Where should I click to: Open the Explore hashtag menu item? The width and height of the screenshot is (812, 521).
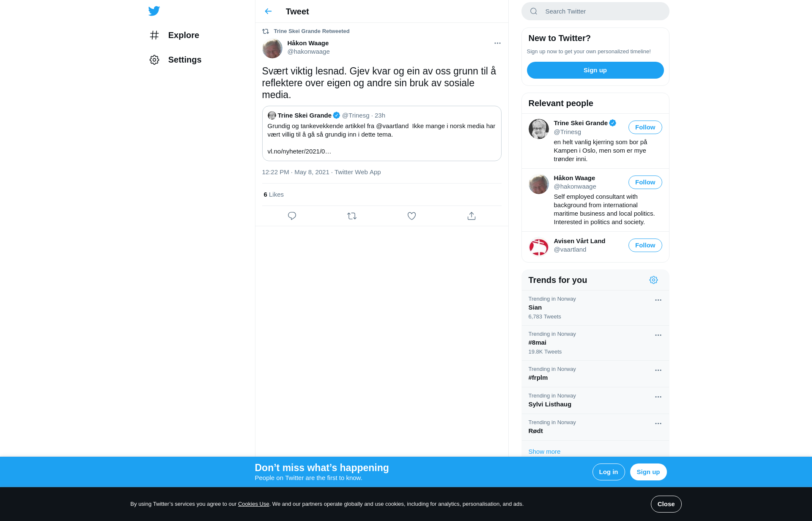174,35
